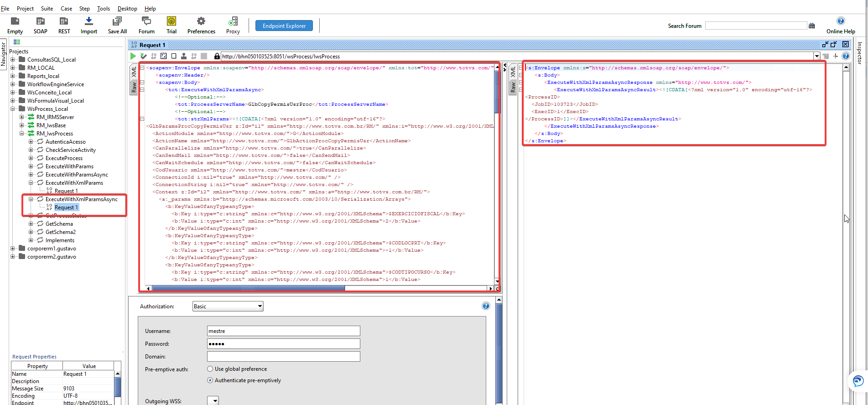The width and height of the screenshot is (868, 405).
Task: Select Use global preference radio button
Action: point(210,369)
